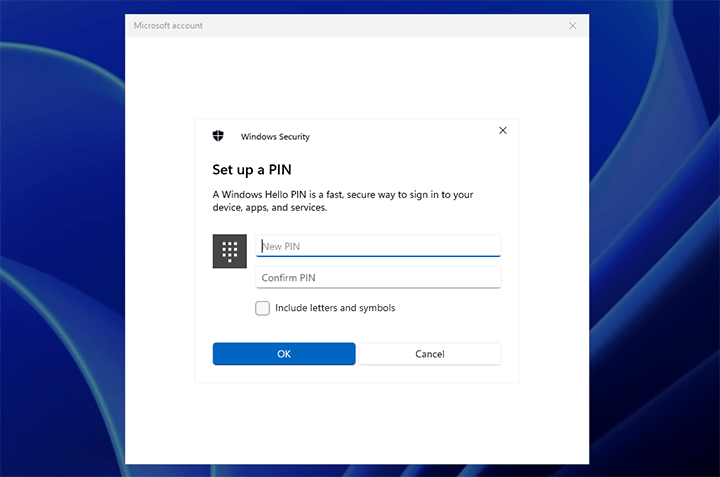720x477 pixels.
Task: Close the Microsoft account window
Action: (573, 26)
